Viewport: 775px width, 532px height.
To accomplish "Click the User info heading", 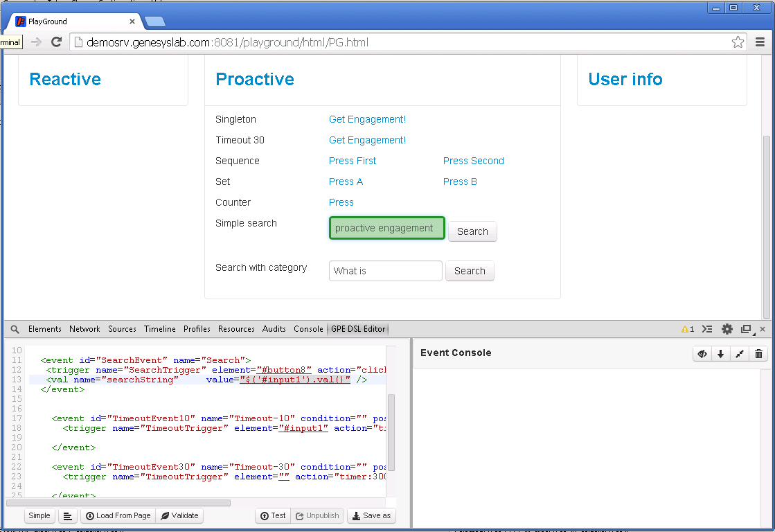I will pyautogui.click(x=625, y=79).
